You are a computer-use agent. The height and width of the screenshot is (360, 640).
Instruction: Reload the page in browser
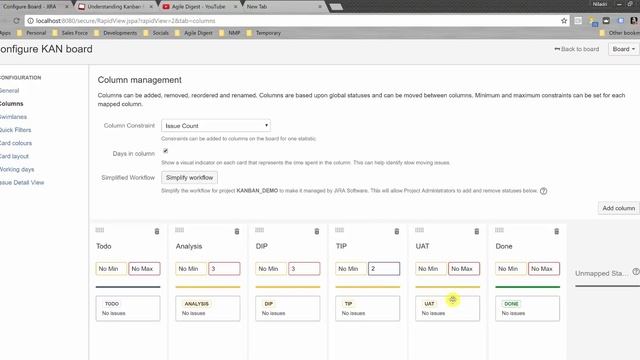pyautogui.click(x=16, y=21)
